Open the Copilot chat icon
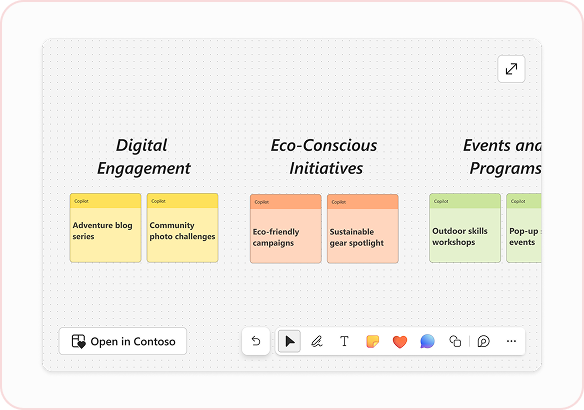 coord(483,341)
